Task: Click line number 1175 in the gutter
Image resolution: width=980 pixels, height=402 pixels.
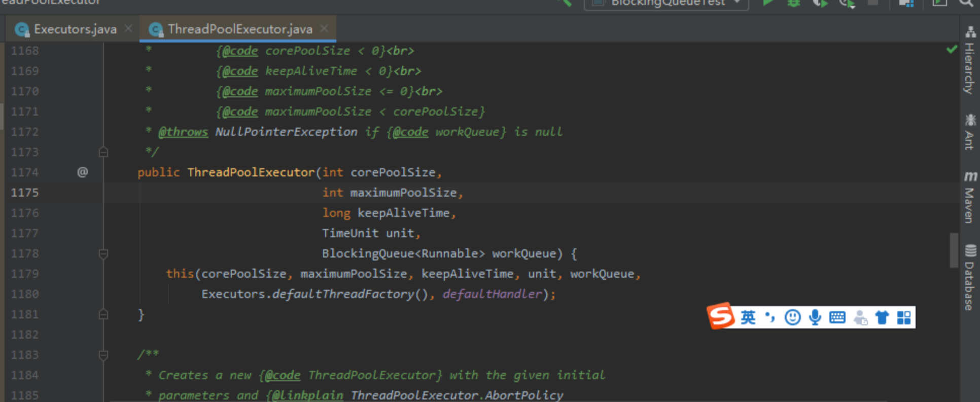Action: tap(25, 193)
